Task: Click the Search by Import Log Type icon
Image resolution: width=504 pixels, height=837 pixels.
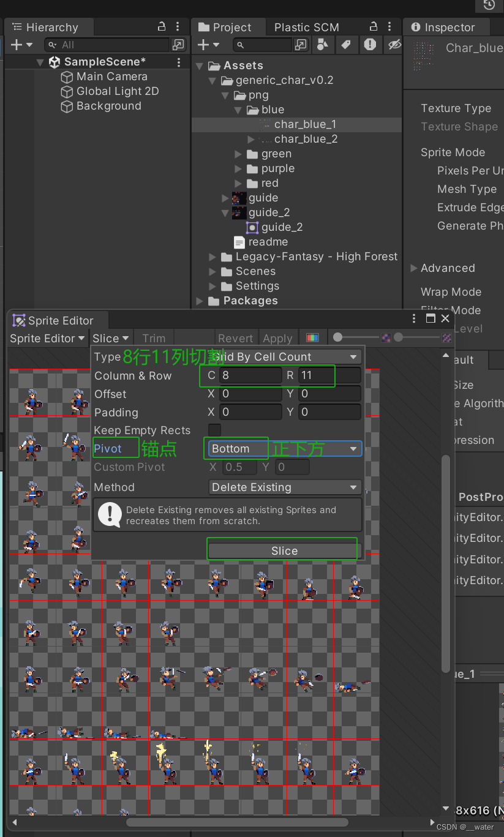Action: (370, 44)
